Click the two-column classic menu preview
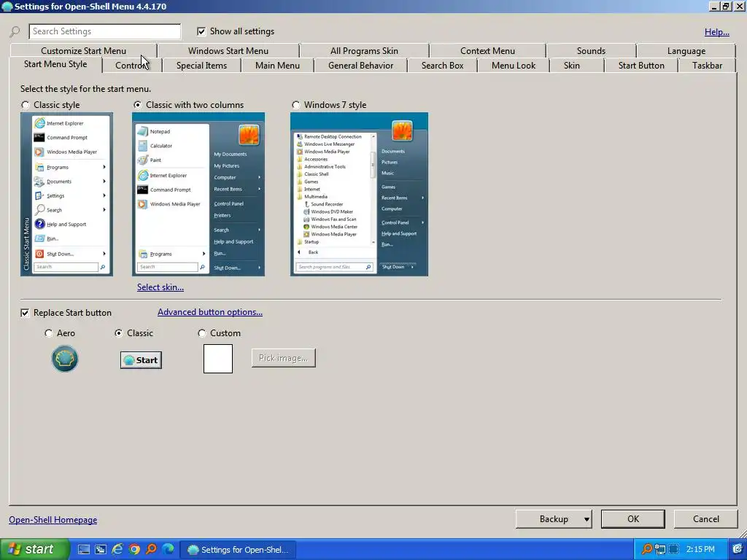Viewport: 747px width, 560px height. [198, 194]
